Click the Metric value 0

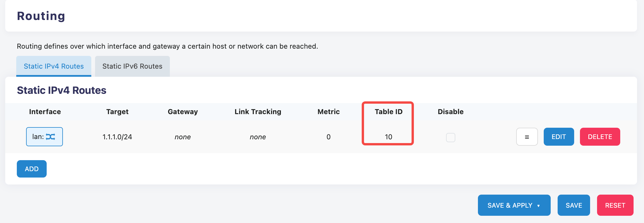328,137
